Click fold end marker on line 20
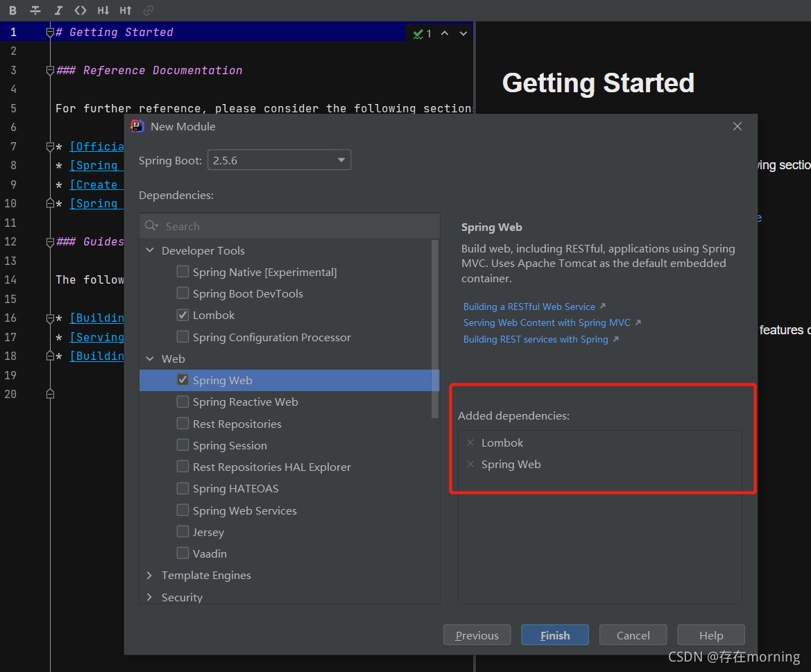The image size is (811, 672). (50, 395)
